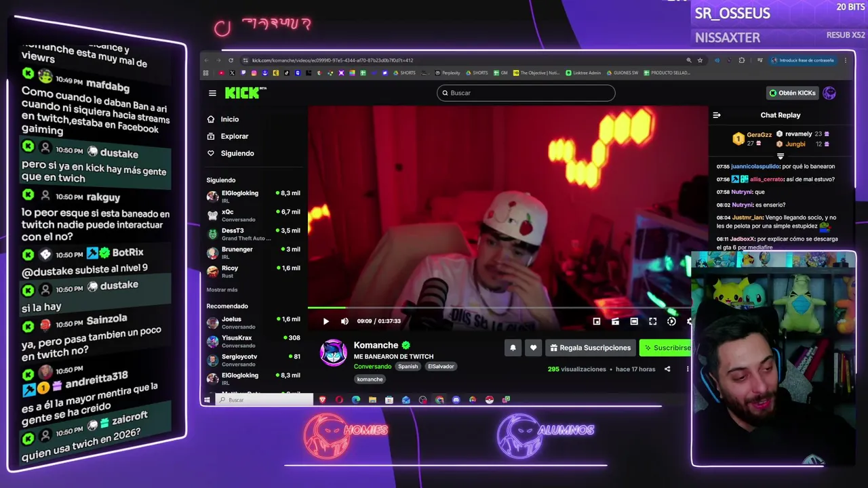Click the Buscar search field on Kick

pyautogui.click(x=526, y=93)
